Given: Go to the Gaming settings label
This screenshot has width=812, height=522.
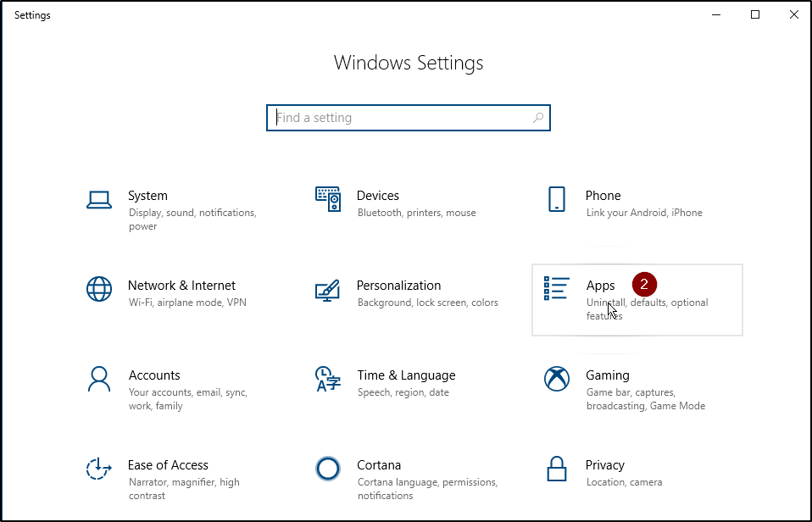Looking at the screenshot, I should [x=608, y=375].
